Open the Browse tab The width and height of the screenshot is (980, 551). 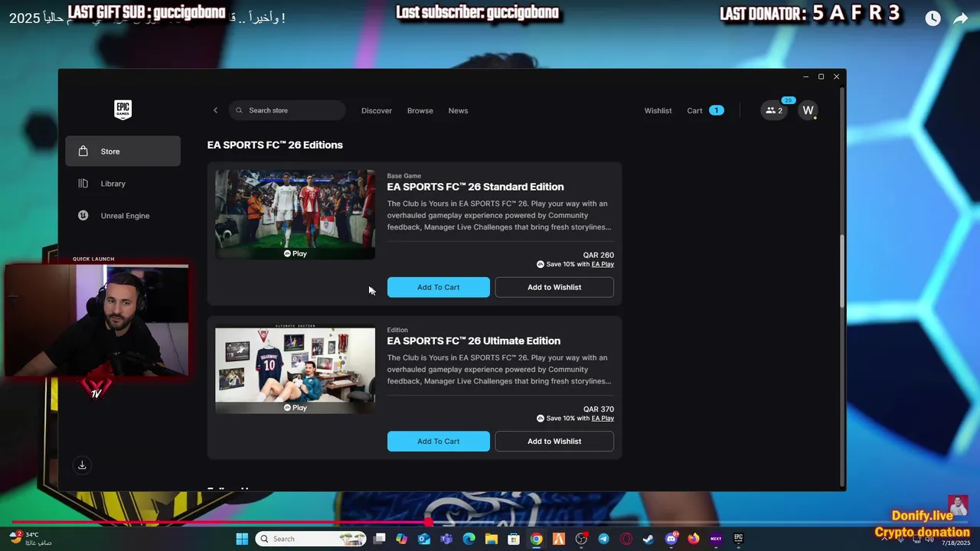tap(420, 111)
